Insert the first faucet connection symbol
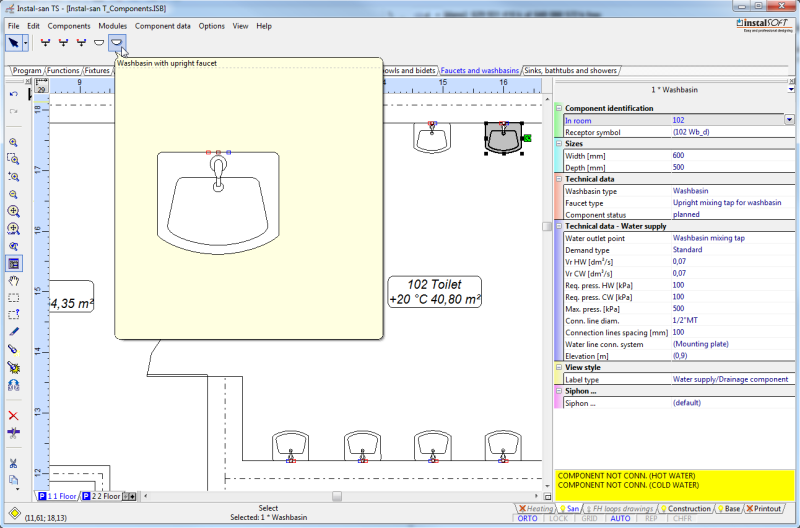 point(45,43)
